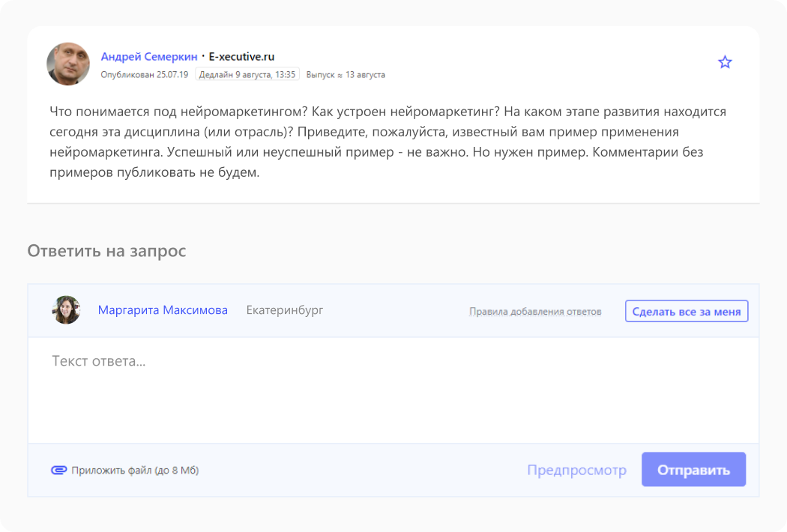Open the author link Андрей Семеркин
Viewport: 787px width, 532px height.
point(149,57)
